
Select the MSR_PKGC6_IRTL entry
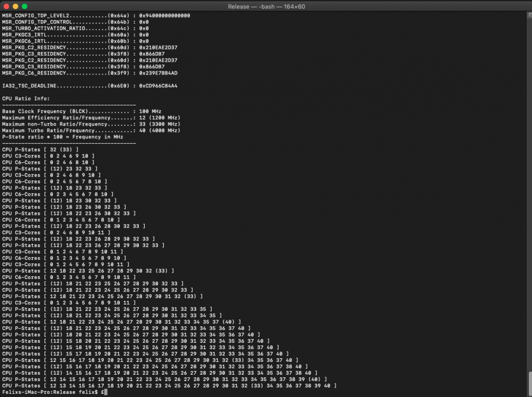pos(76,42)
